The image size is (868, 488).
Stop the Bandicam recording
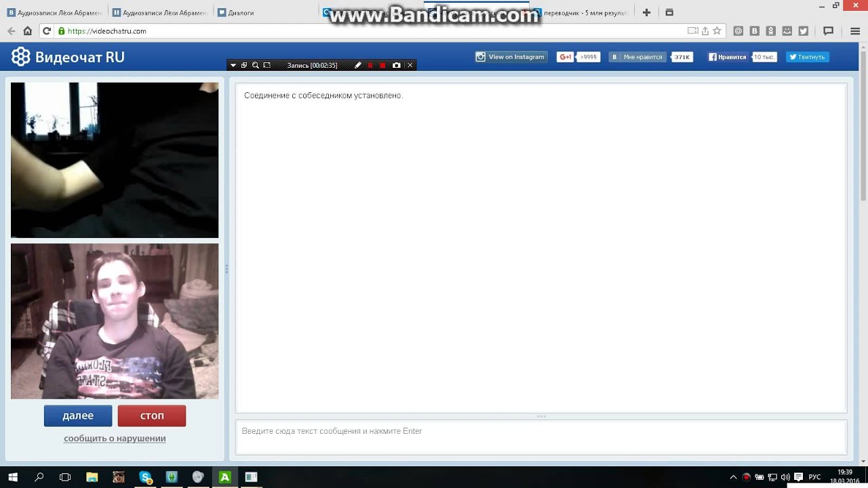382,66
